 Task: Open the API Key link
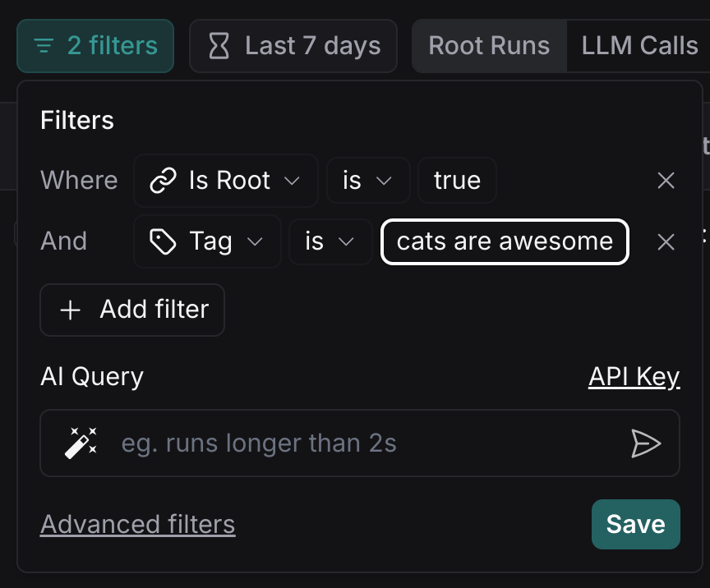[x=634, y=377]
